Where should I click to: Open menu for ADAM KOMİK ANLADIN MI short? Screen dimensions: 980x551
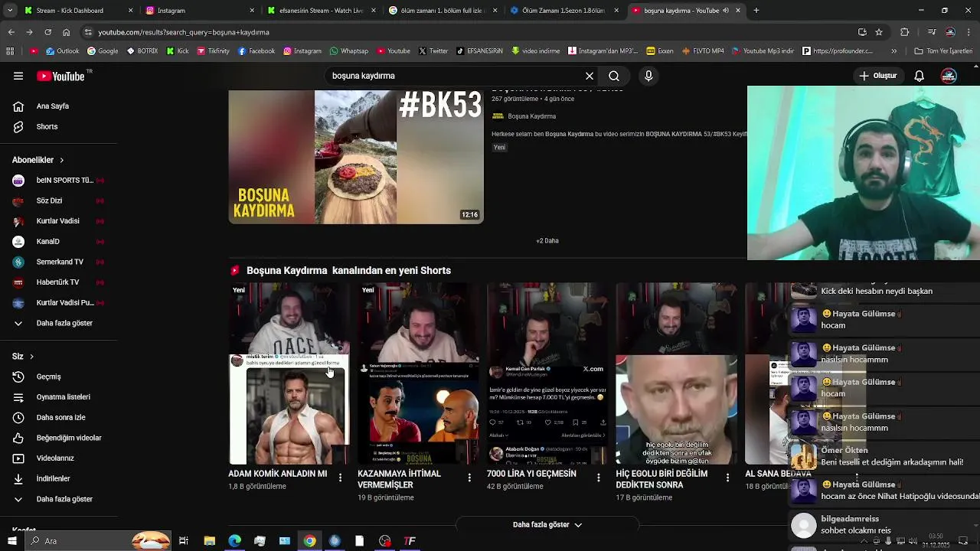pos(341,478)
